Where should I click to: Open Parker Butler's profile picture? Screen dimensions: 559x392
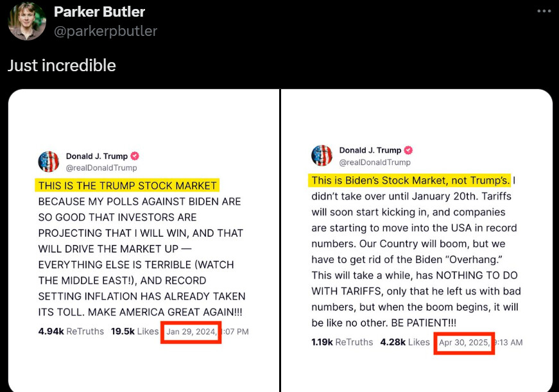[x=27, y=21]
